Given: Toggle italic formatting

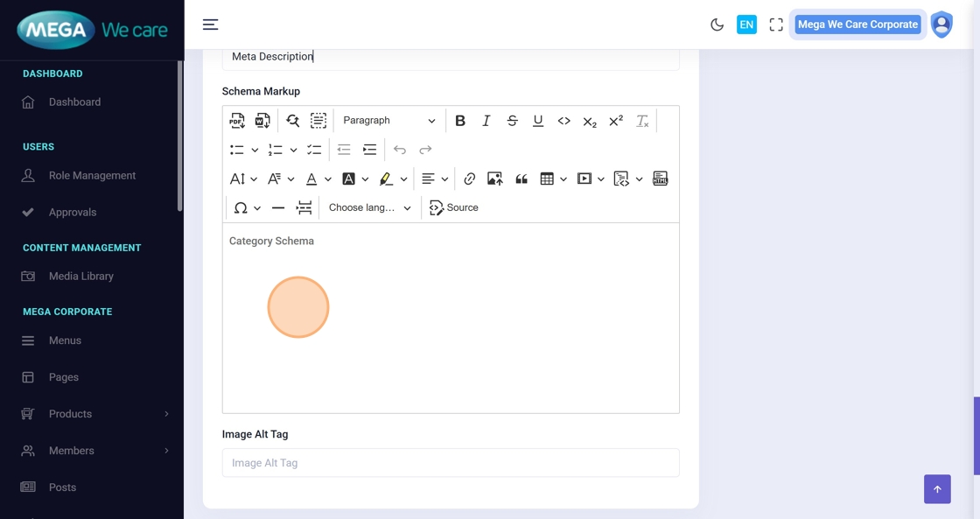Looking at the screenshot, I should click(x=486, y=121).
